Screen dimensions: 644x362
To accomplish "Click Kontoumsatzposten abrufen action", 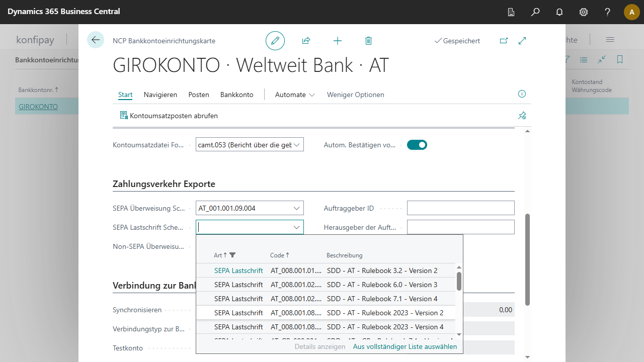I will [x=169, y=116].
